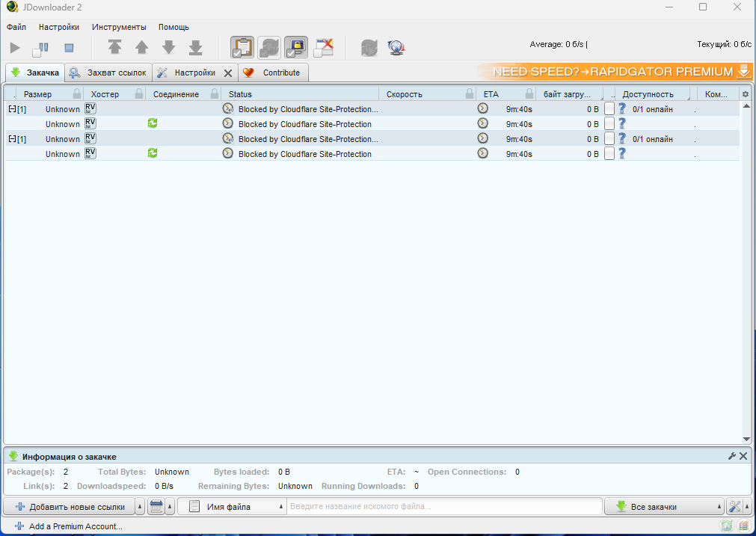The height and width of the screenshot is (536, 756).
Task: Expand bottom-right settings arrow
Action: tap(747, 507)
